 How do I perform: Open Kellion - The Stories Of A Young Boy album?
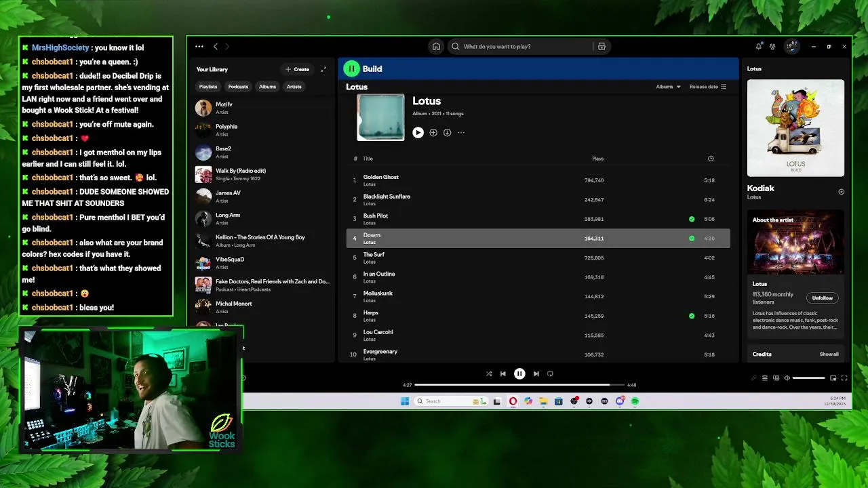(262, 241)
